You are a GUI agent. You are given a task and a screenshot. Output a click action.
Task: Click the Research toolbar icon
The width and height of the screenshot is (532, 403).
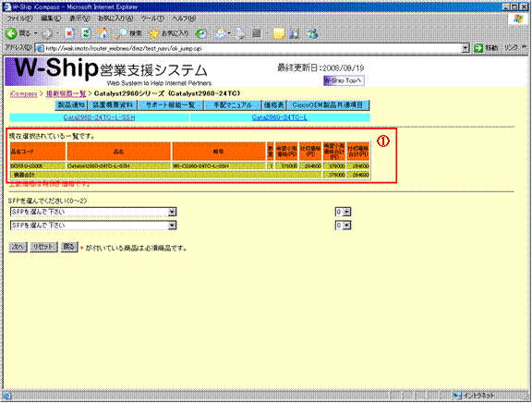[x=295, y=33]
